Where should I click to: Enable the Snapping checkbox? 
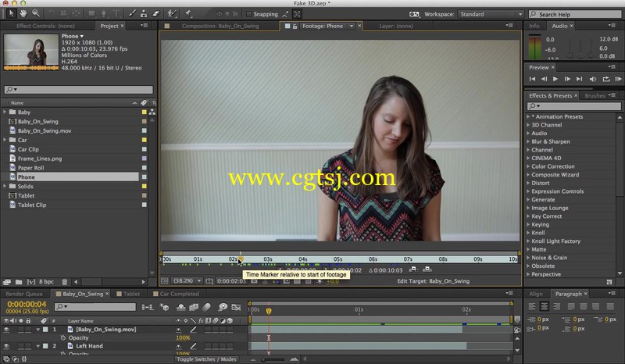pyautogui.click(x=248, y=14)
